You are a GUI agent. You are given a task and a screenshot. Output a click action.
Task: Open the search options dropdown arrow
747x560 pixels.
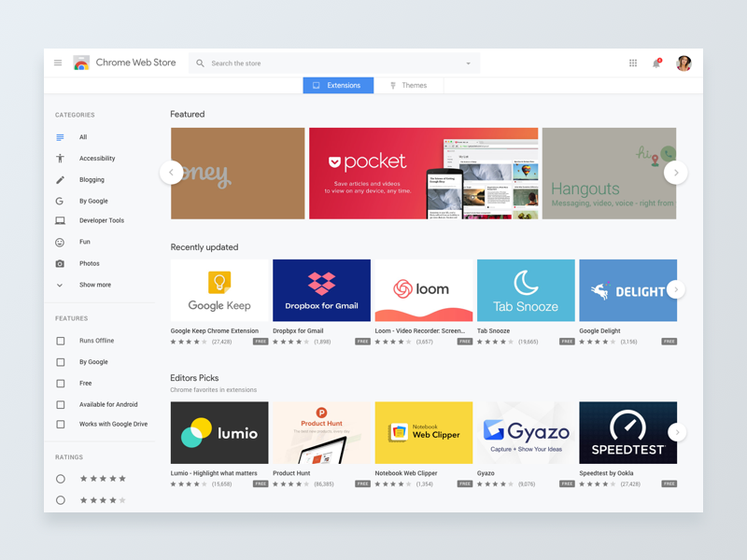tap(467, 63)
